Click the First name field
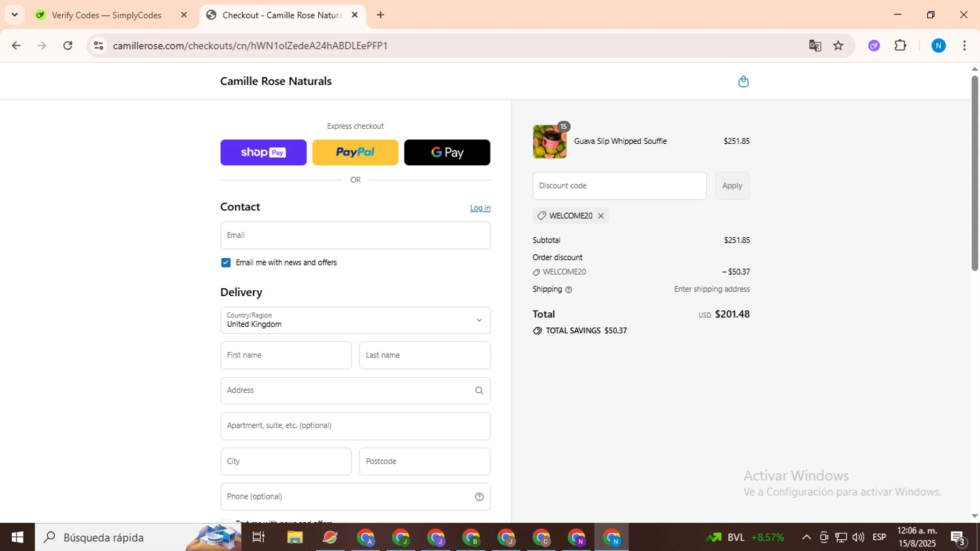The width and height of the screenshot is (980, 551). (286, 356)
